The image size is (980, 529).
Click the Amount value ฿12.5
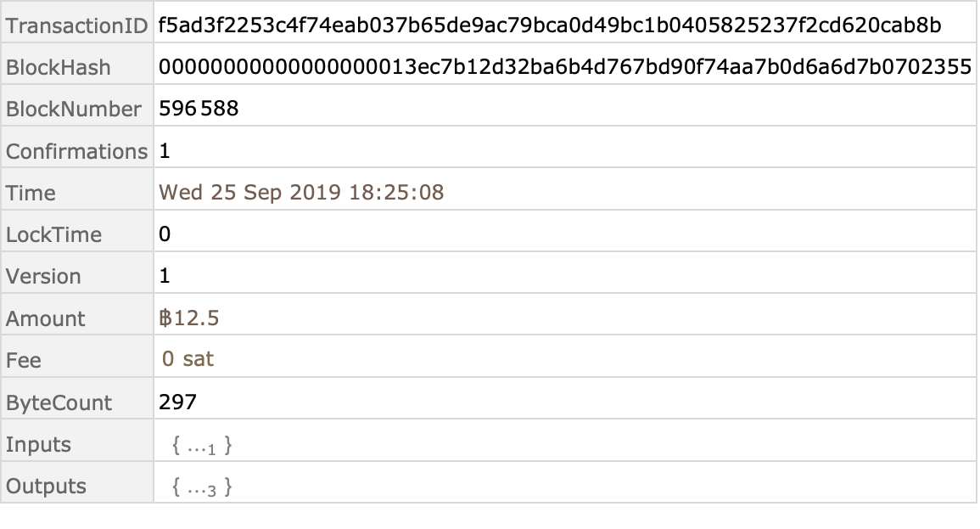(x=188, y=318)
